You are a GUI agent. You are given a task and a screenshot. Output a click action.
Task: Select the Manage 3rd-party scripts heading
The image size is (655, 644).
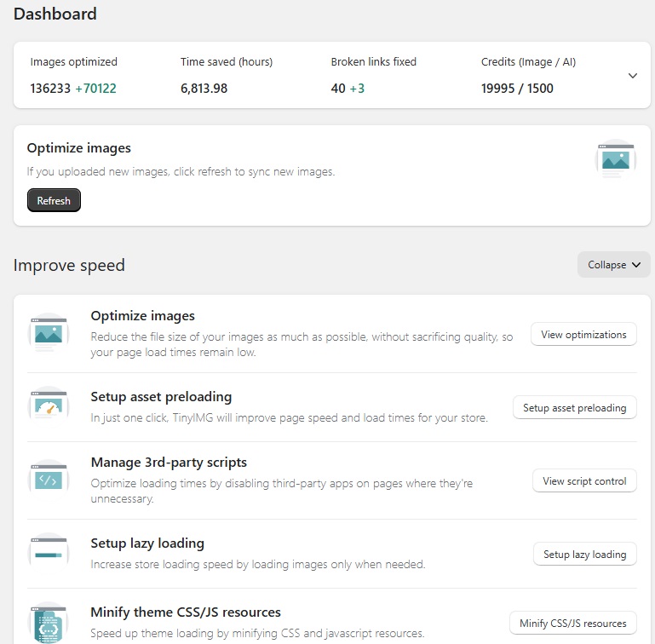coord(169,463)
